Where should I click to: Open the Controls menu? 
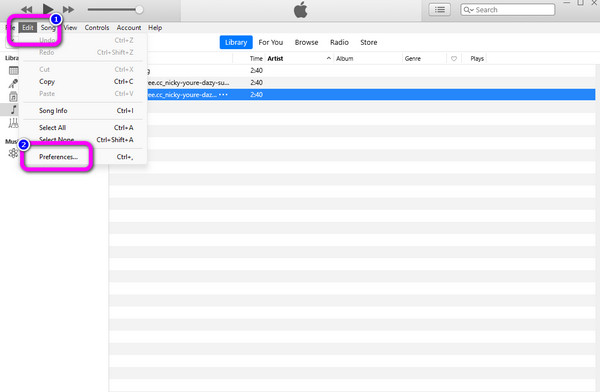click(97, 28)
